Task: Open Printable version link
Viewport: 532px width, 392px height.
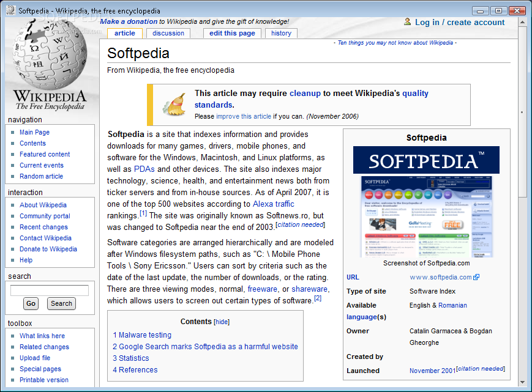Action: (43, 380)
